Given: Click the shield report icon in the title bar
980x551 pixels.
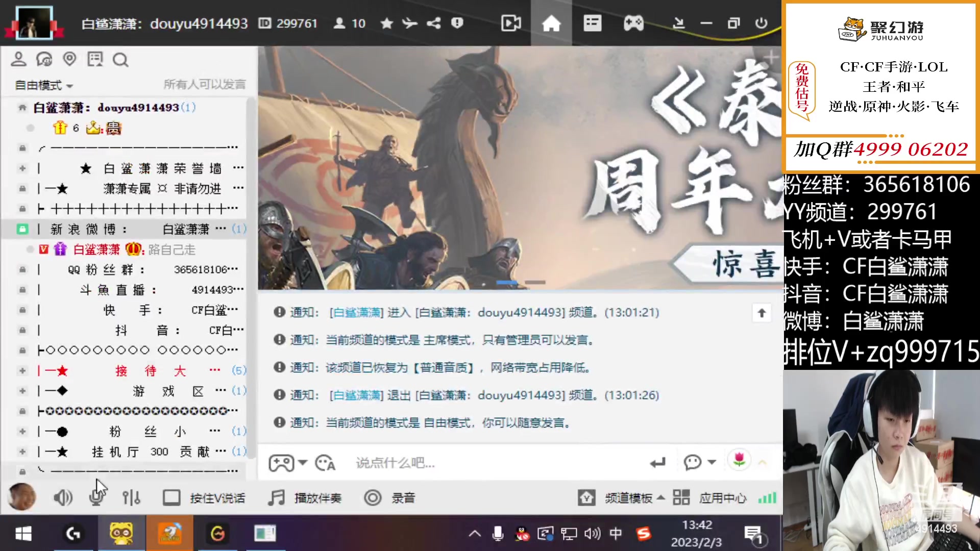Looking at the screenshot, I should [457, 23].
